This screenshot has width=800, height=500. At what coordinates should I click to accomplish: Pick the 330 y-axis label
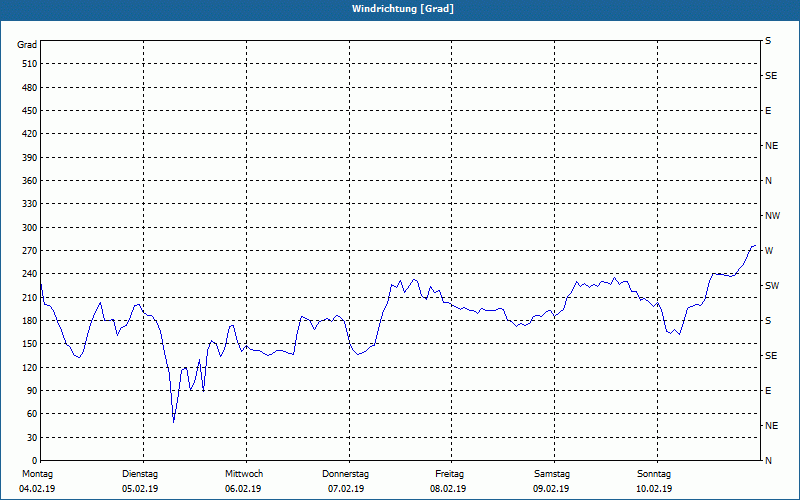(30, 204)
